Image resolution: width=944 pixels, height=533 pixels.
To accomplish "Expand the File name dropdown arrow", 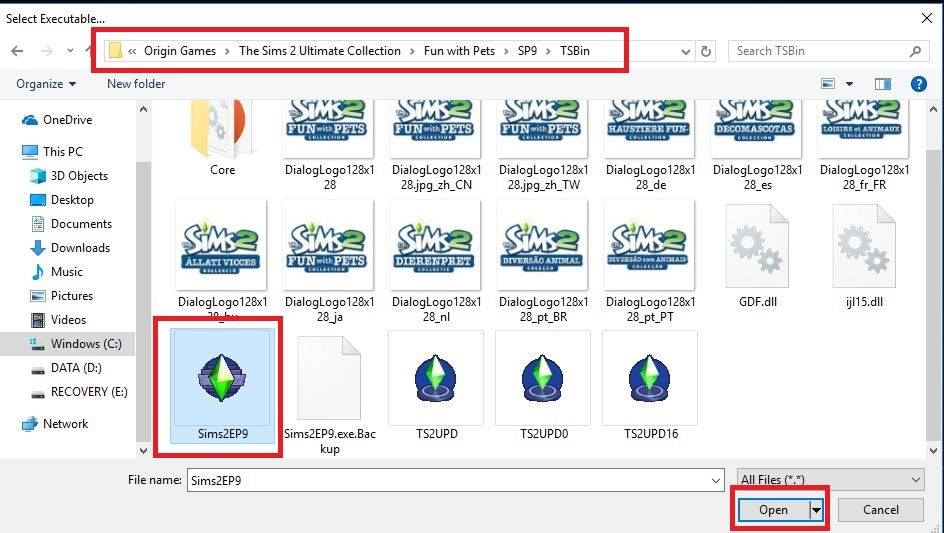I will [x=716, y=481].
